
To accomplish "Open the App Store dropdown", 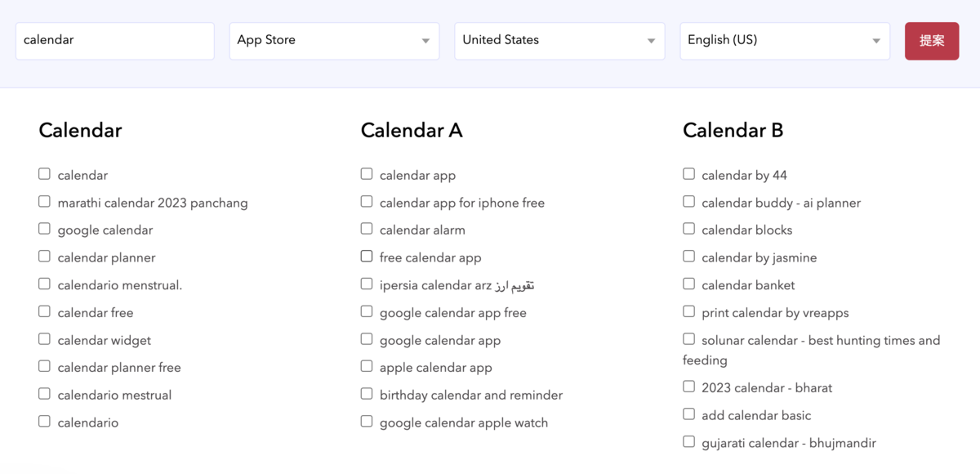I will point(334,41).
